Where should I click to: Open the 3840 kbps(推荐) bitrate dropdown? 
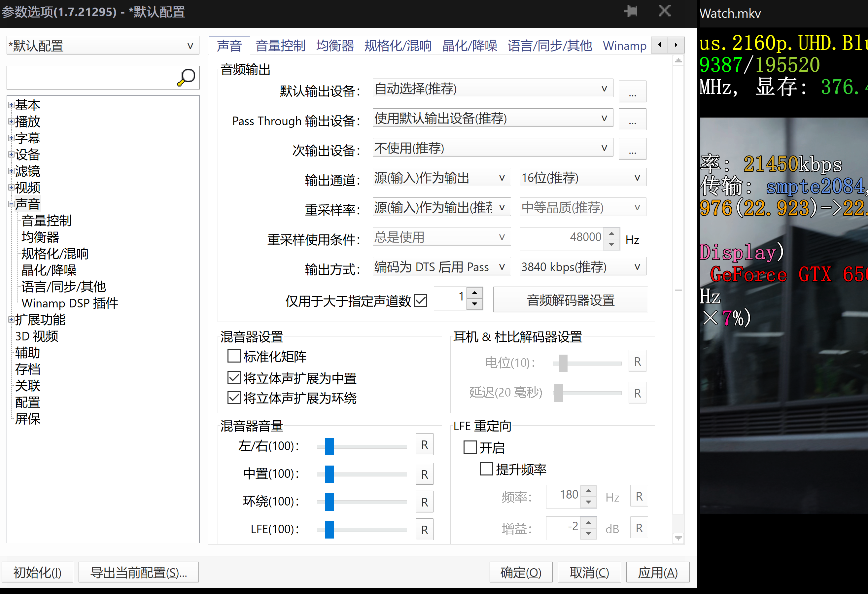click(x=583, y=267)
